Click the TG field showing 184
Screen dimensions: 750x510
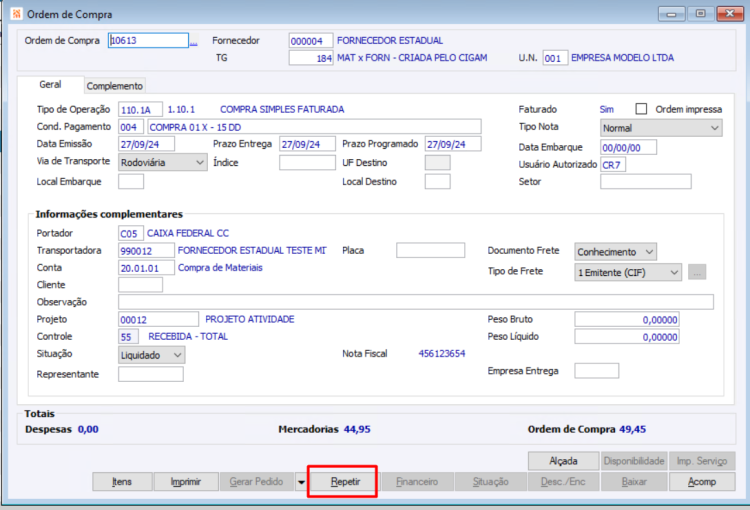[311, 58]
